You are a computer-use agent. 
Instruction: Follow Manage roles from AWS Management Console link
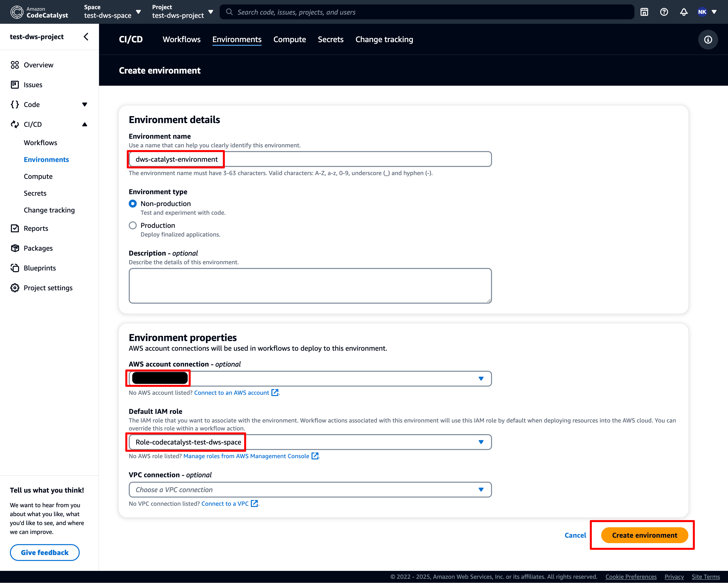coord(246,456)
